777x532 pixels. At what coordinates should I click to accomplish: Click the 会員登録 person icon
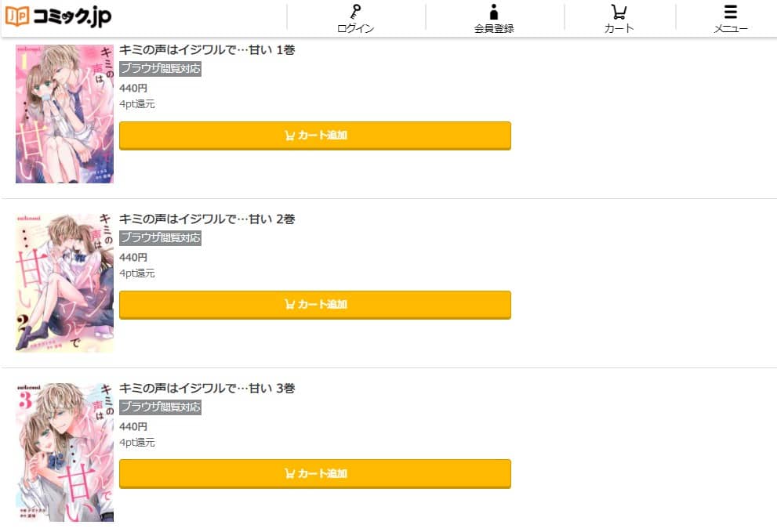tap(493, 12)
